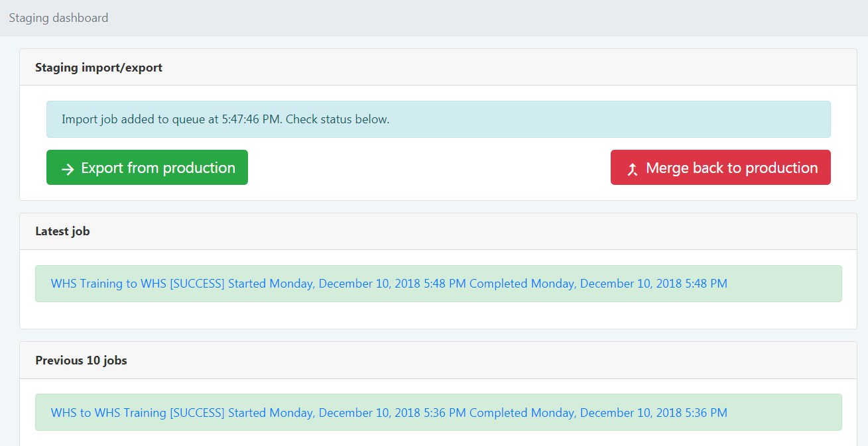Click the Completed 5:36 PM timestamp text
The width and height of the screenshot is (868, 446).
pos(598,413)
